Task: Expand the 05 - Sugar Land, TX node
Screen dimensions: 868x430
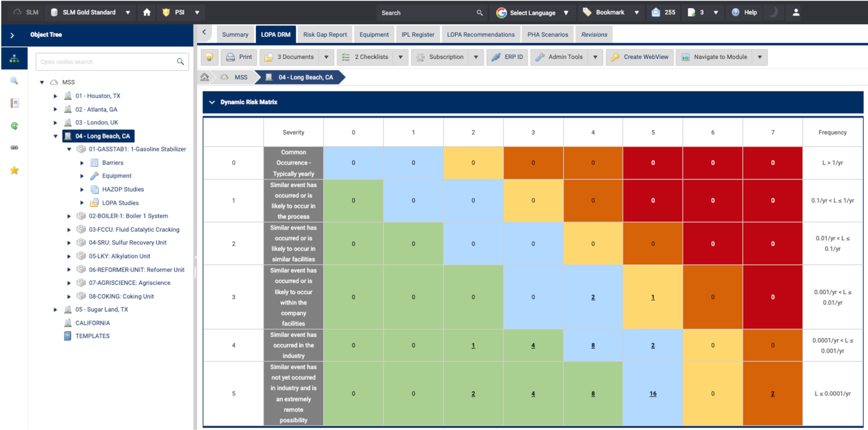Action: (x=55, y=310)
